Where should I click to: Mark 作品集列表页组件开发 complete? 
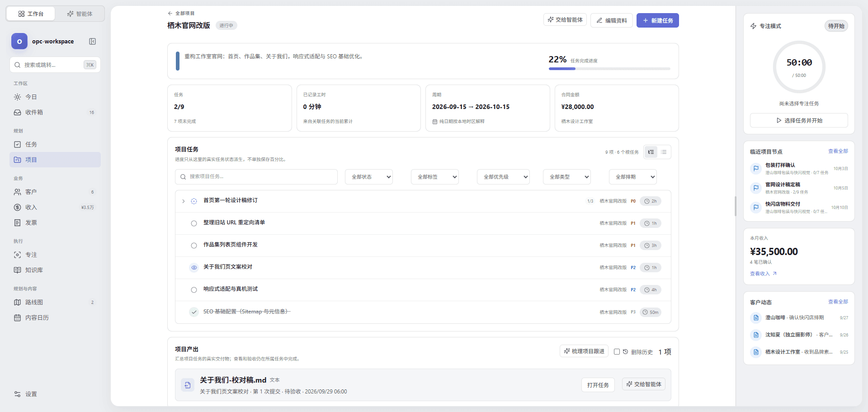pos(194,246)
